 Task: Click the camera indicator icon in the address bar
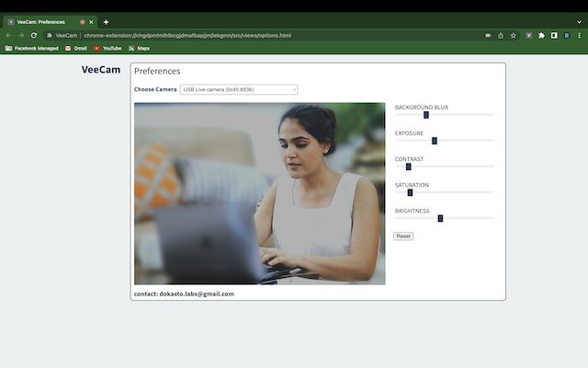pos(488,35)
